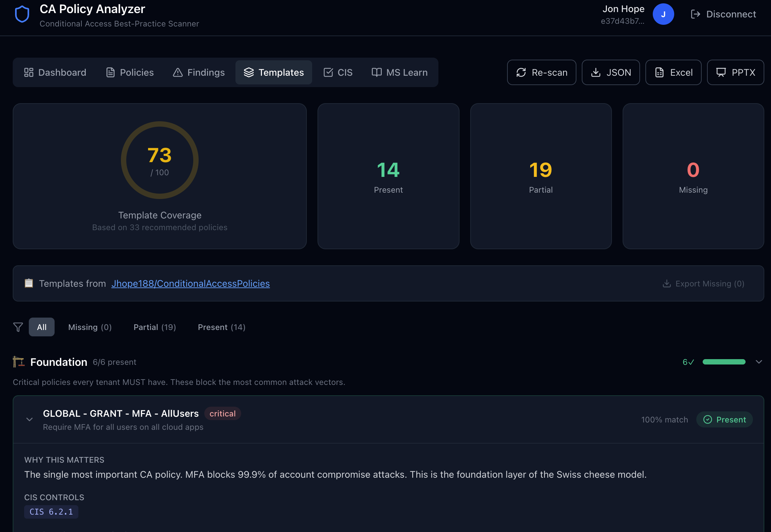
Task: Filter by Present (14)
Action: tap(222, 327)
